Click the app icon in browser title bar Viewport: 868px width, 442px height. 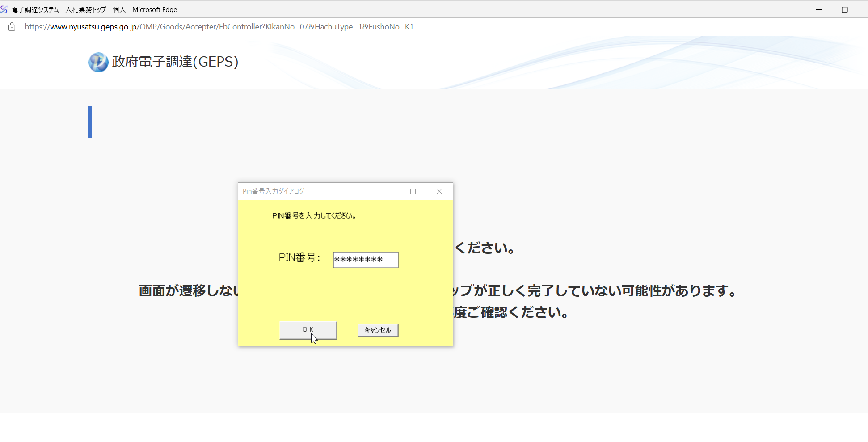tap(4, 9)
